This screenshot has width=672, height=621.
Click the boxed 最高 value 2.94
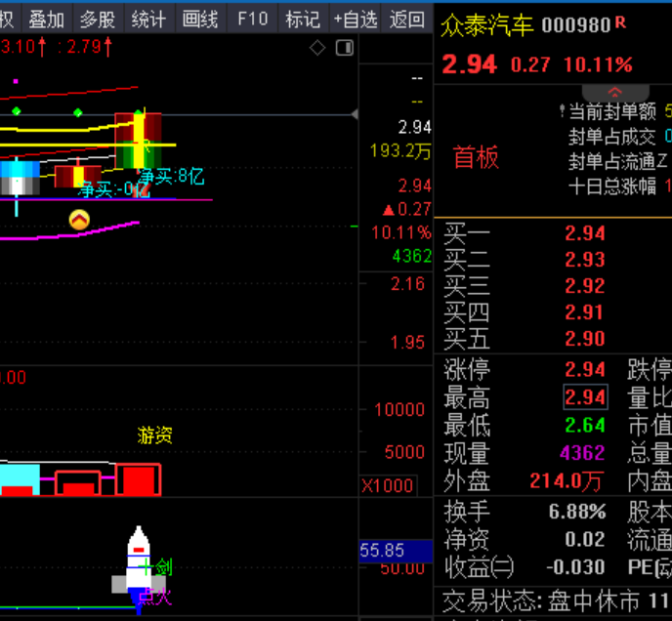coord(585,397)
